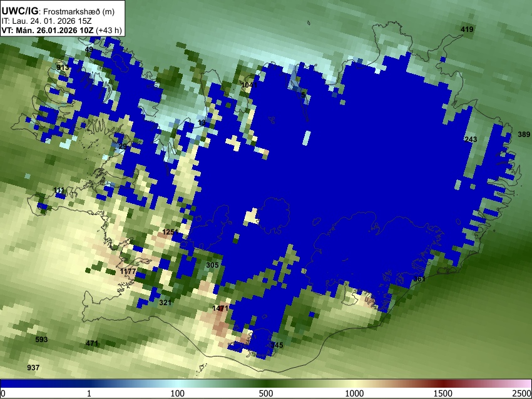This screenshot has width=532, height=399.
Task: Select the map label 29
Action: 123,146
